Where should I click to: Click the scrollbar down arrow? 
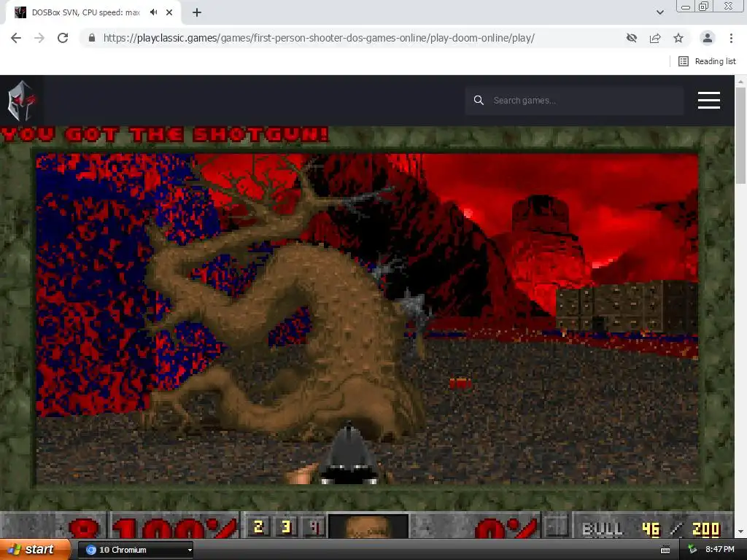point(740,532)
